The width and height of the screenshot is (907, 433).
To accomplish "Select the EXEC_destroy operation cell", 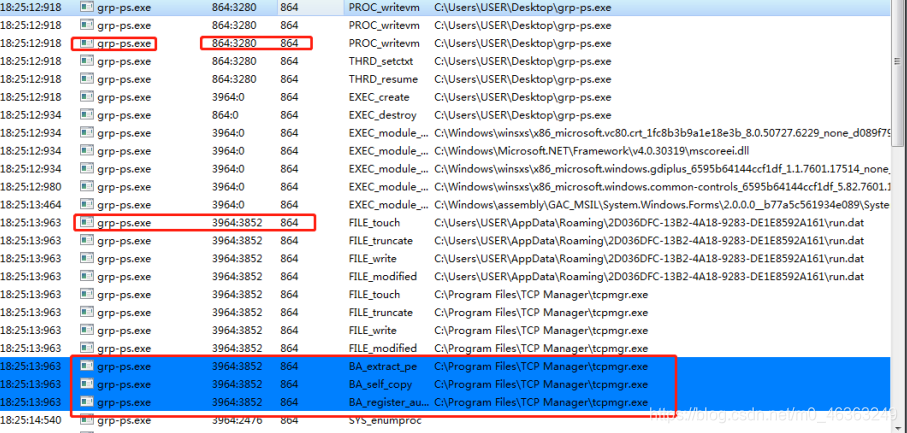I will [382, 115].
